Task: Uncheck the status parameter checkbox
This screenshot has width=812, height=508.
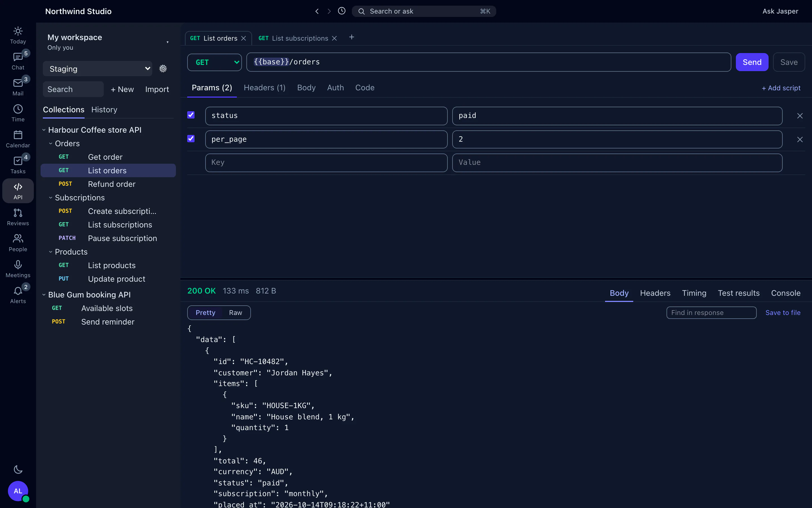Action: pos(191,115)
